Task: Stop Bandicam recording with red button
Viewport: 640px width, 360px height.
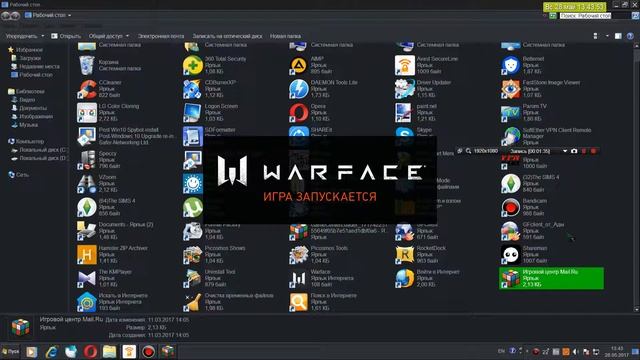Action: coord(593,151)
